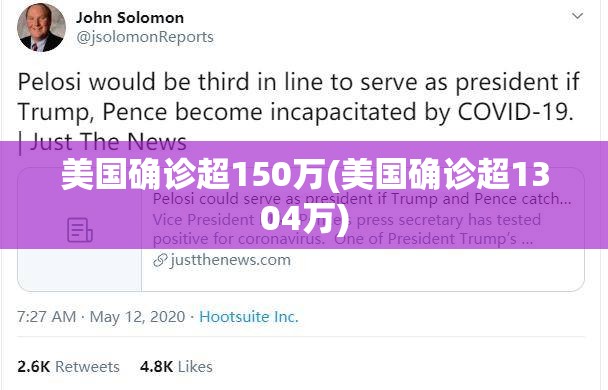View the 2.6K Retweets list
The image size is (608, 390).
[x=68, y=367]
